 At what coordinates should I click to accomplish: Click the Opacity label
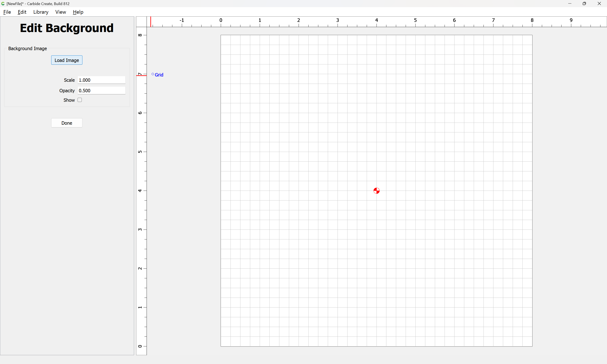tap(67, 91)
